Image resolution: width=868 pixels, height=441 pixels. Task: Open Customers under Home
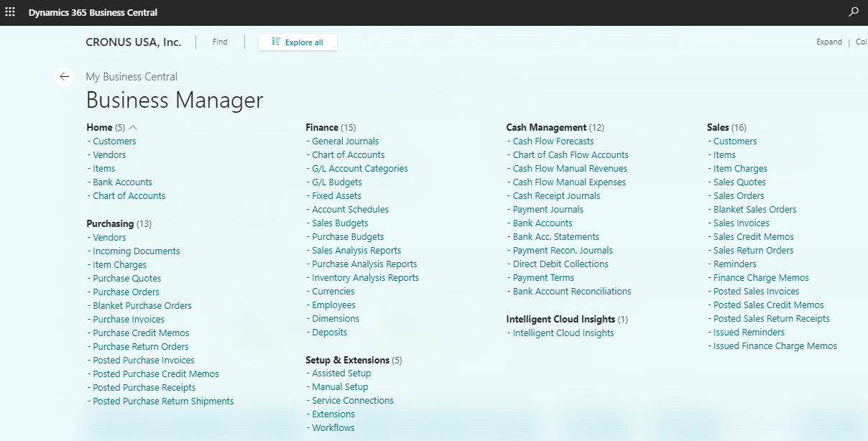[x=114, y=141]
